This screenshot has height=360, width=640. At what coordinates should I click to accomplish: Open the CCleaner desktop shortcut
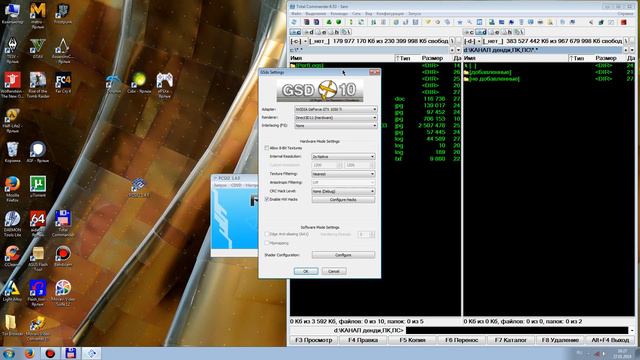[12, 256]
